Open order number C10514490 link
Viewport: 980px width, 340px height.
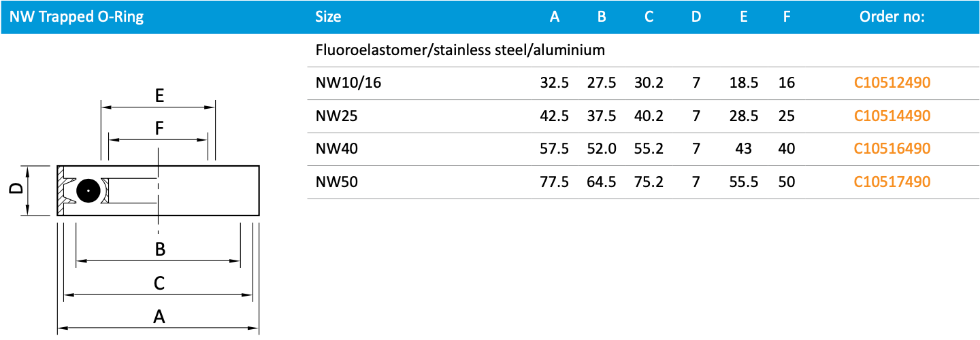(x=892, y=116)
